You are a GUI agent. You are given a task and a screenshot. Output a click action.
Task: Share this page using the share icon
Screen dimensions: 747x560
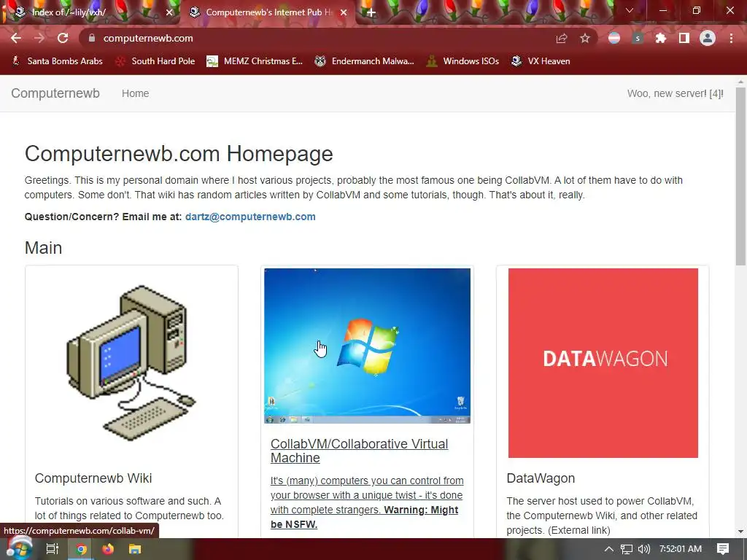(x=562, y=38)
